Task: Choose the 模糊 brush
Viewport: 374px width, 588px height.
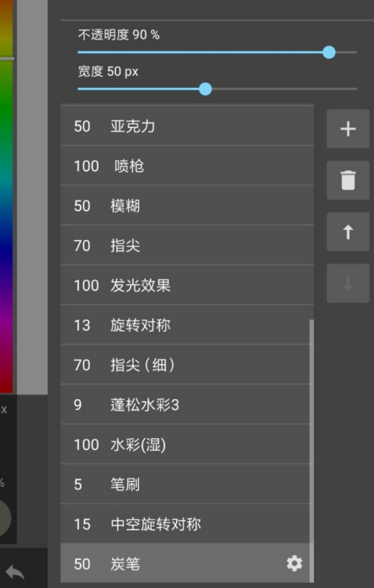Action: (187, 206)
